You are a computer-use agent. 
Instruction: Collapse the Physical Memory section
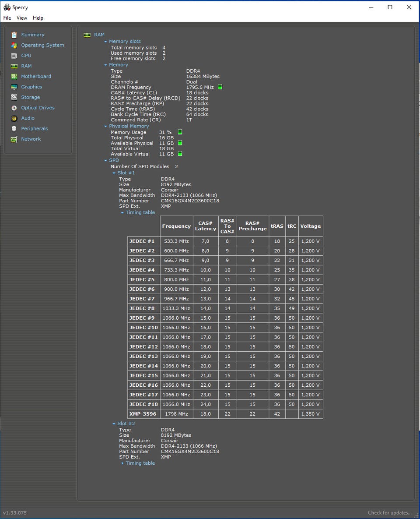pos(105,127)
